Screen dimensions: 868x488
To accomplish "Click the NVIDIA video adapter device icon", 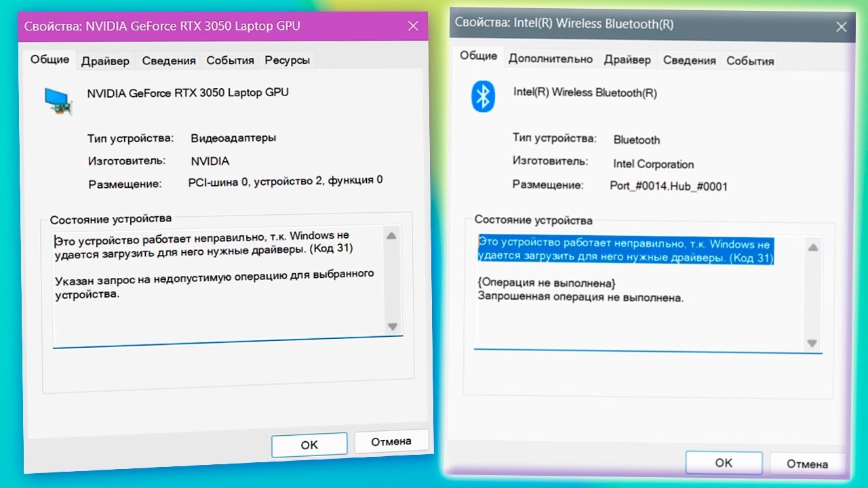I will click(58, 100).
